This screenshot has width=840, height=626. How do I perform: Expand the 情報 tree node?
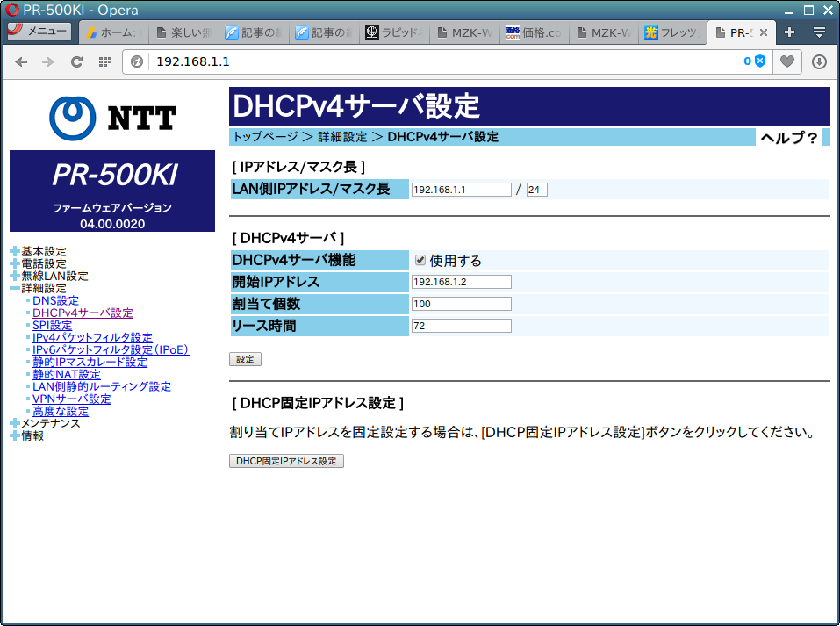(14, 435)
